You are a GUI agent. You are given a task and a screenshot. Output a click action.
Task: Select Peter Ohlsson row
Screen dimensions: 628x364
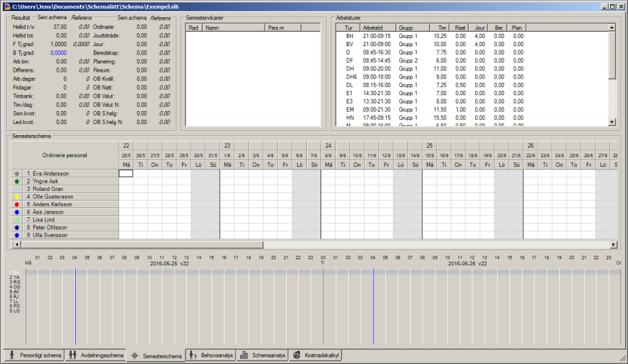(x=70, y=227)
